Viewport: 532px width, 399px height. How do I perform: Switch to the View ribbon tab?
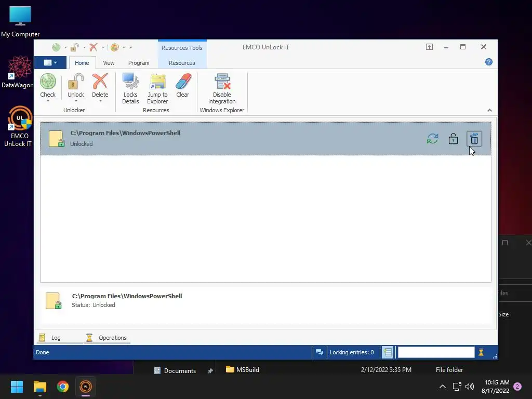pos(109,63)
